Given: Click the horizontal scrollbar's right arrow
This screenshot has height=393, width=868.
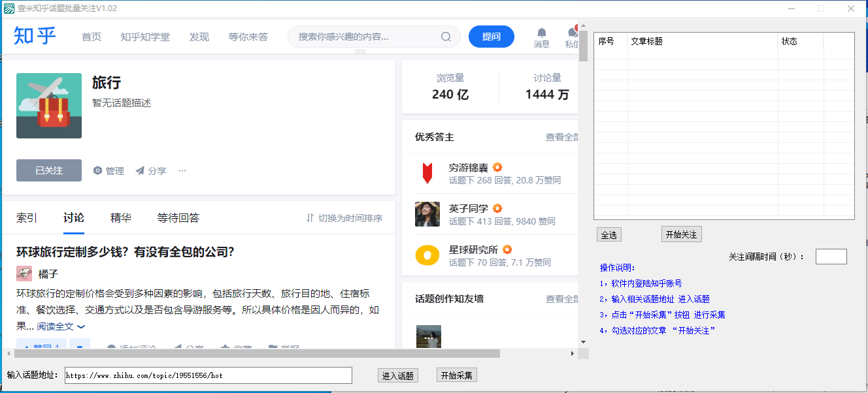Looking at the screenshot, I should point(573,353).
